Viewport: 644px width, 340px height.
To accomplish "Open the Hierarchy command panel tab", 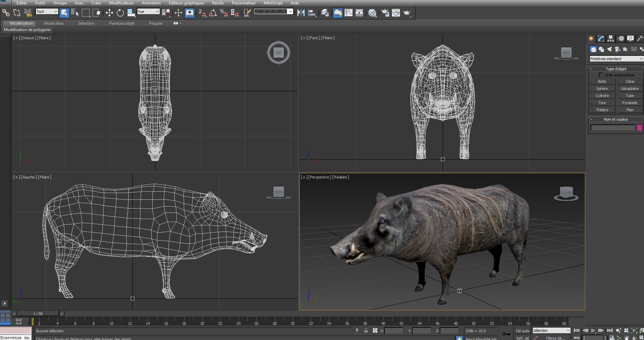I will coord(610,39).
